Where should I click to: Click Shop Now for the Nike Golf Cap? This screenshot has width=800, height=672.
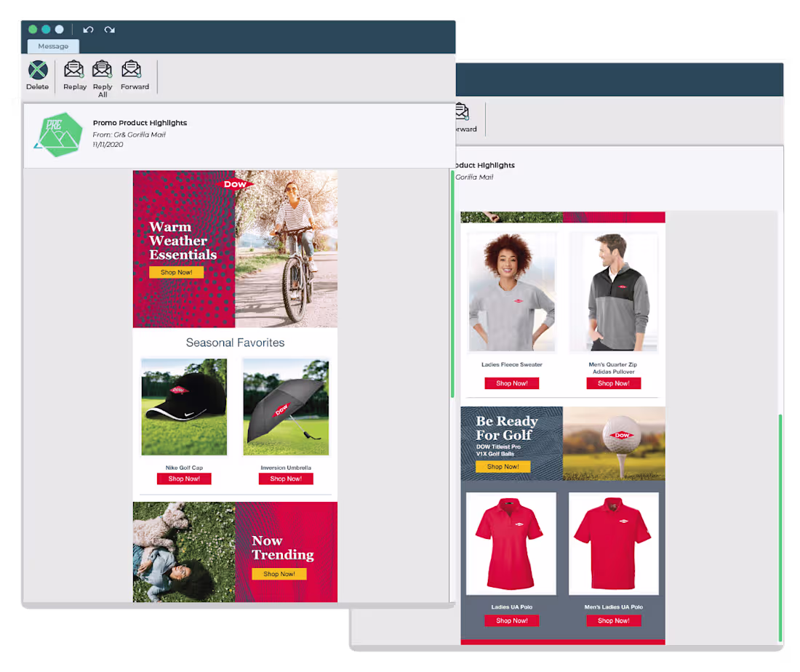(x=183, y=478)
